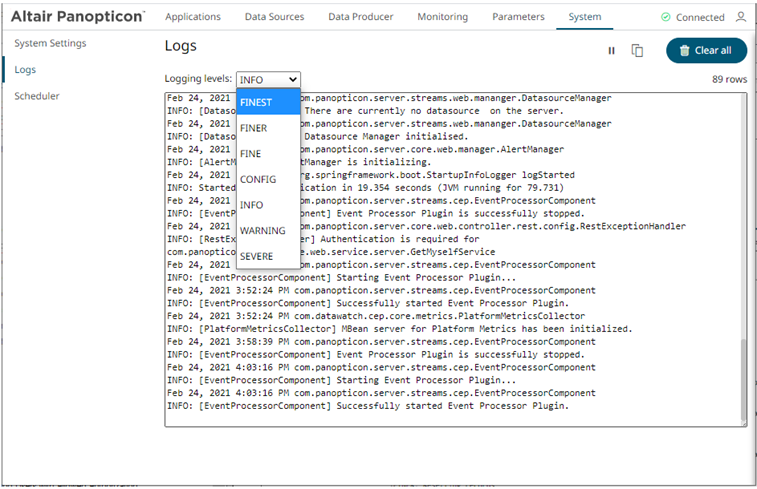Open System Settings in the sidebar
The image size is (757, 489).
click(x=50, y=43)
